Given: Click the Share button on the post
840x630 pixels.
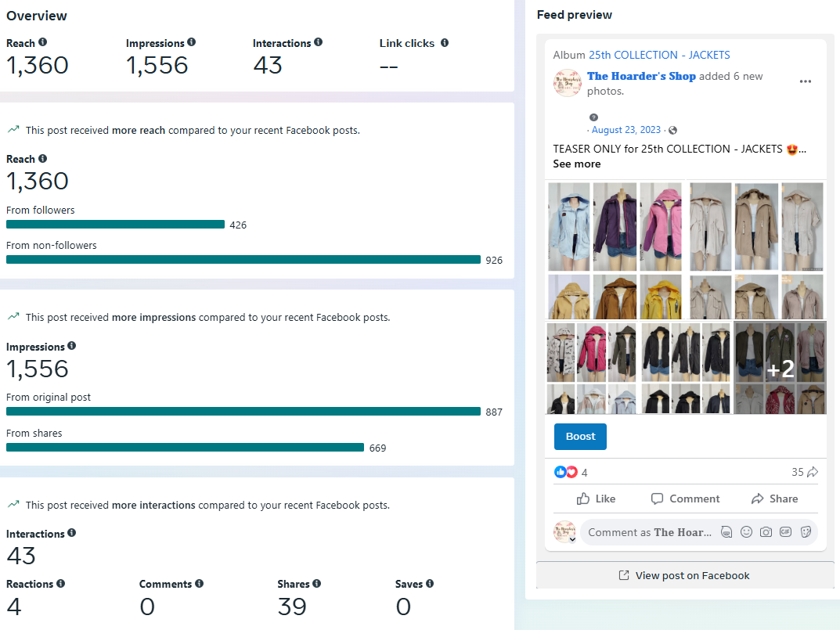Looking at the screenshot, I should (x=774, y=499).
